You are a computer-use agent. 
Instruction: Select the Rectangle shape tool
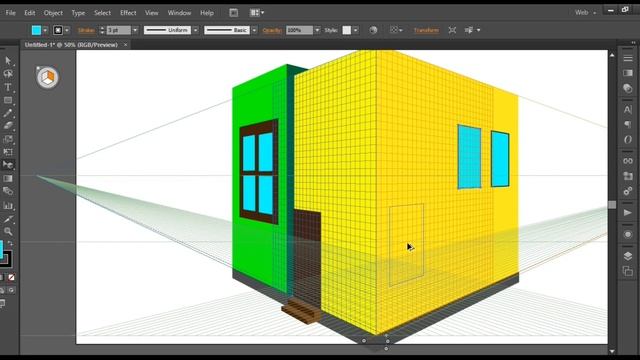(x=8, y=100)
